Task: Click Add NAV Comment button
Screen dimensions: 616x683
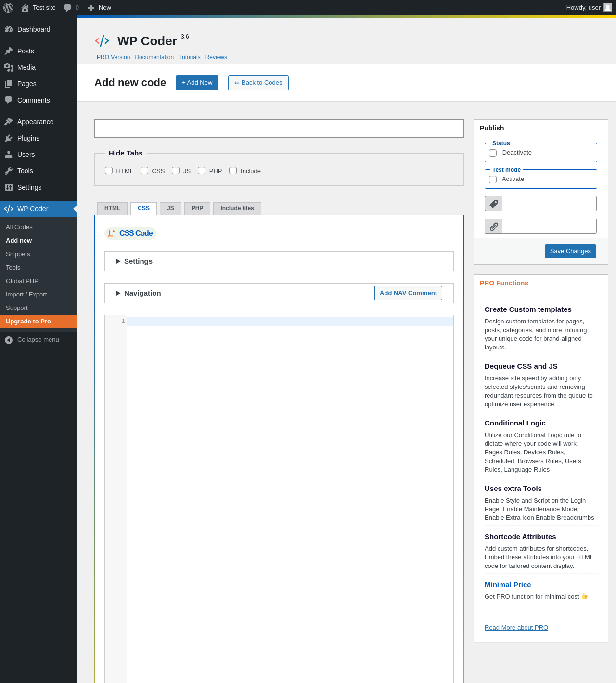Action: coord(408,293)
